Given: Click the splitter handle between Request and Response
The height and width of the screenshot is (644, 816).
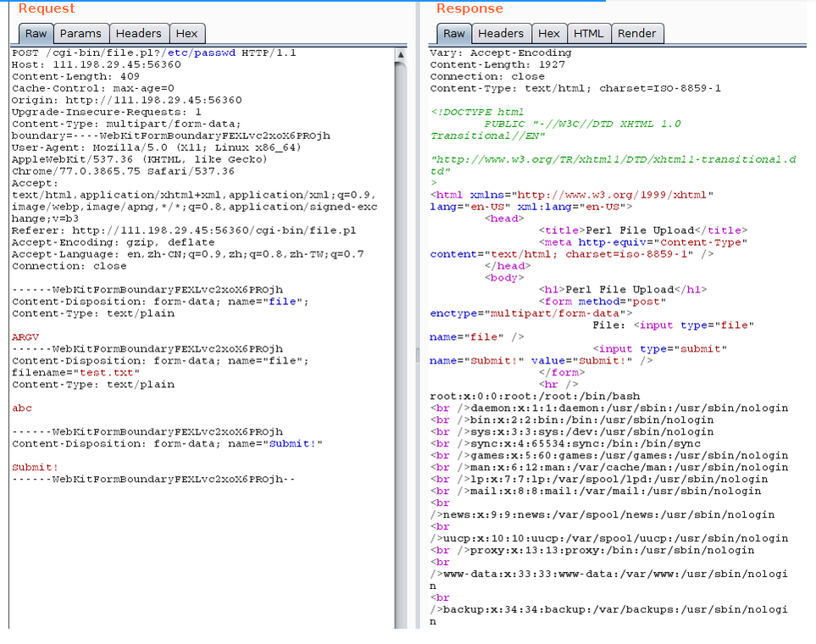Looking at the screenshot, I should click(418, 355).
